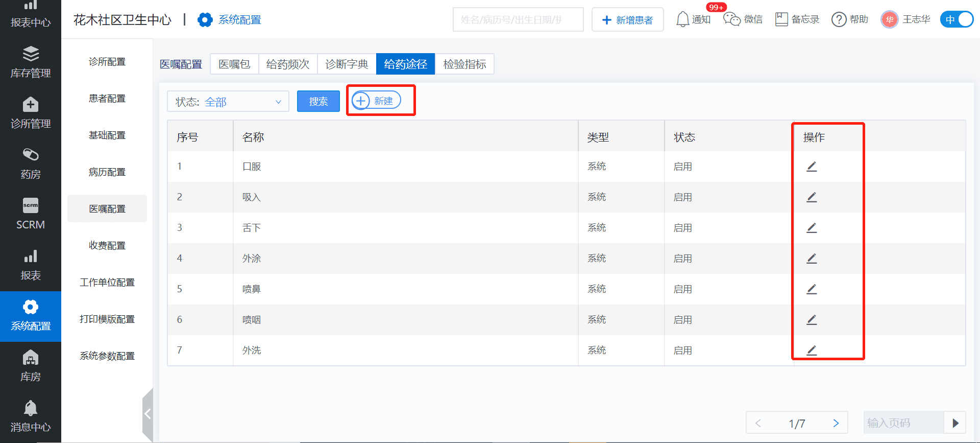Switch to the 给药频次 tab
This screenshot has height=443, width=980.
(288, 64)
